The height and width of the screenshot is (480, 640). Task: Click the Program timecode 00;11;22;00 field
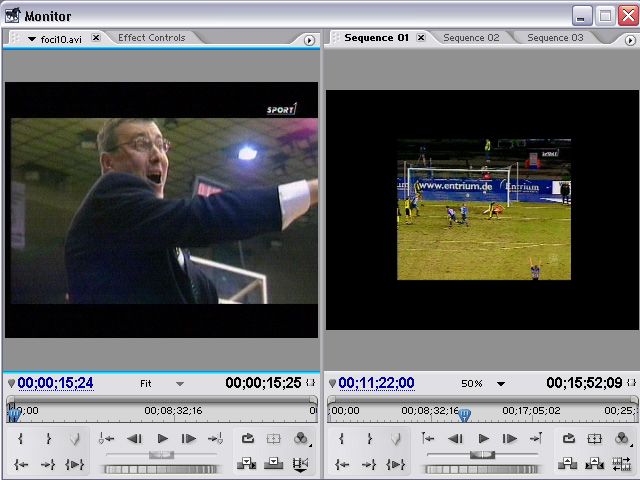(377, 383)
